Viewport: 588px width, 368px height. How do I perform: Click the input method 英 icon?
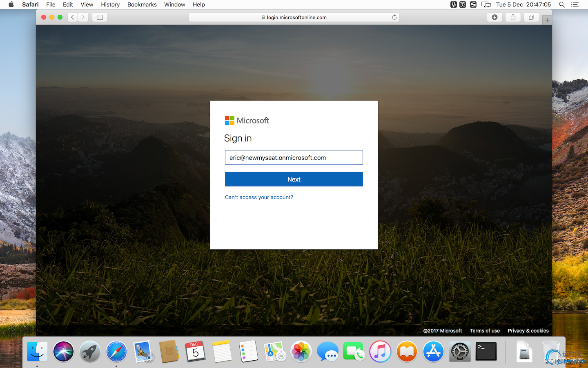(463, 4)
